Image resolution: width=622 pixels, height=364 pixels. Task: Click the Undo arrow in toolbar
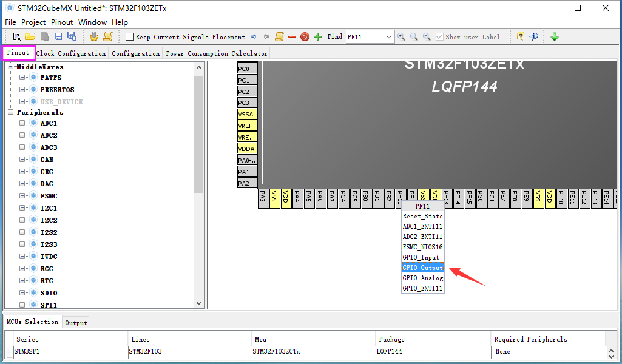click(254, 37)
